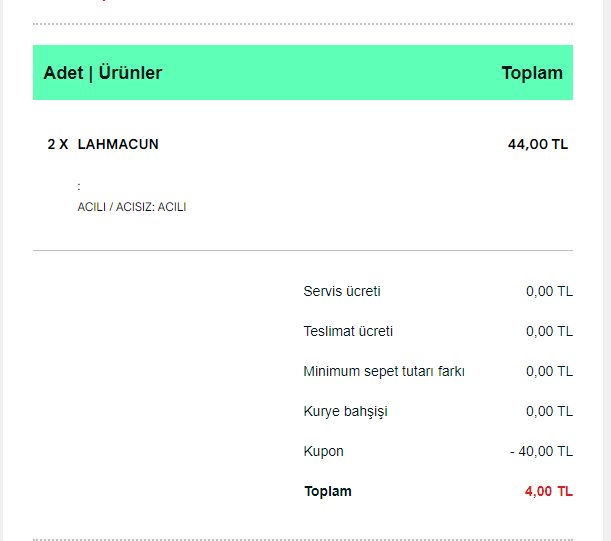Select the 2 X quantity text
Image resolution: width=611 pixels, height=541 pixels.
58,144
